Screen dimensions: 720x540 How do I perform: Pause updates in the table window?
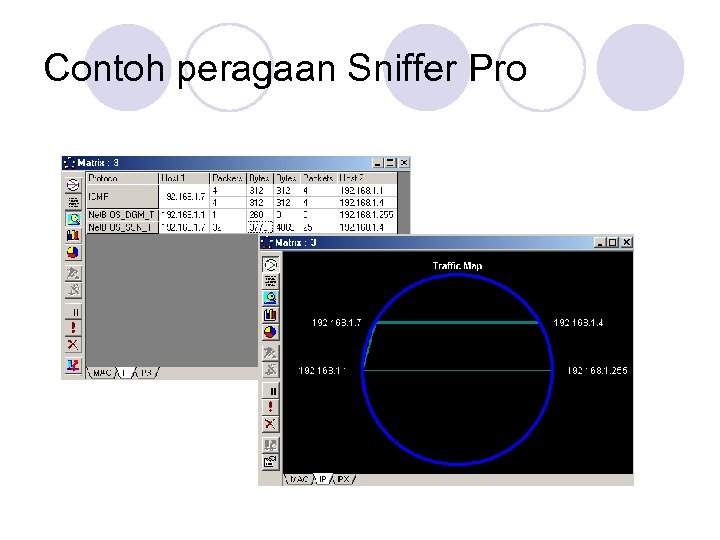coord(74,312)
